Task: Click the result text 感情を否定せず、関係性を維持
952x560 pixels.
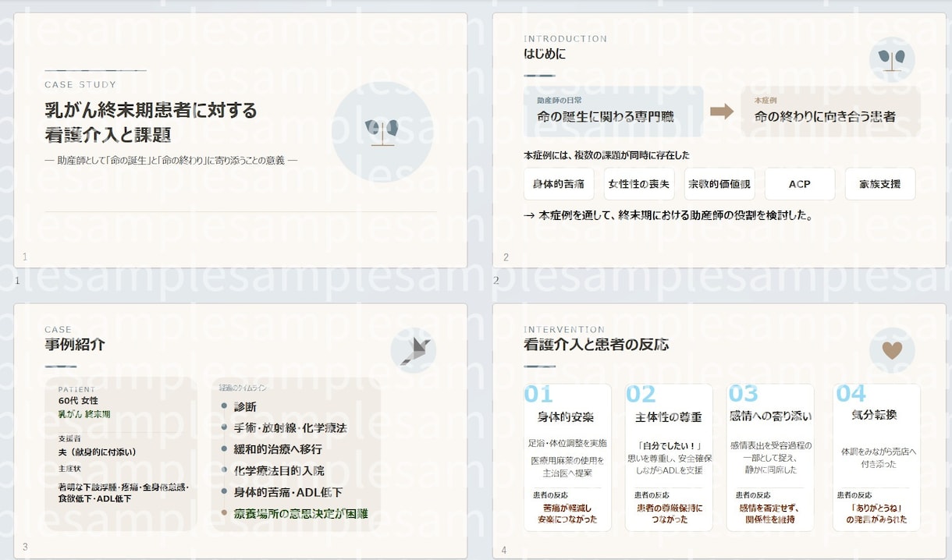Action: click(x=770, y=513)
